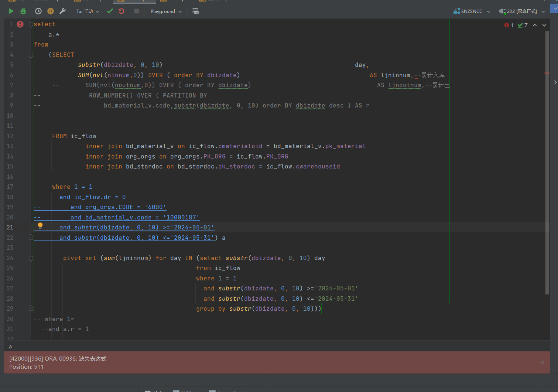Click the stop square button
The width and height of the screenshot is (558, 392).
click(137, 11)
